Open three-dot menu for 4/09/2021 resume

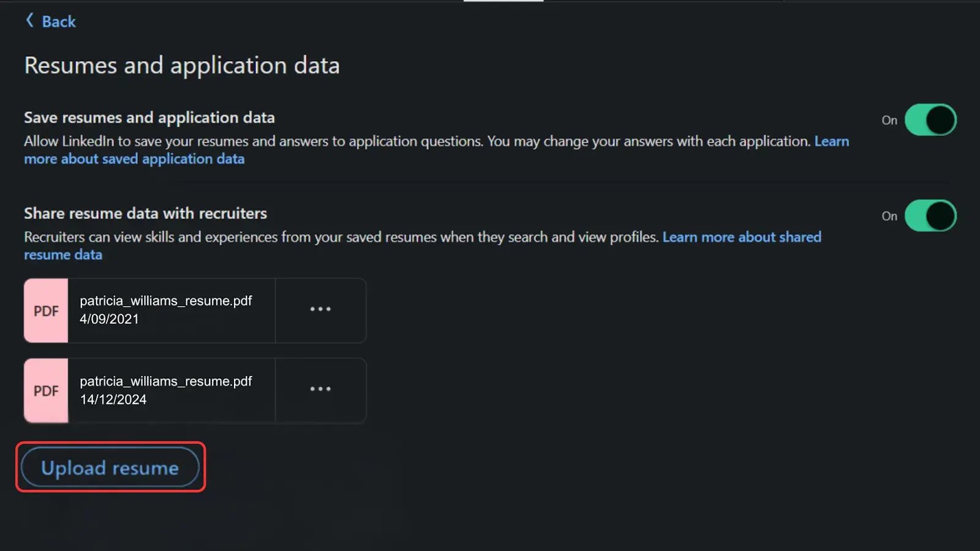(320, 310)
